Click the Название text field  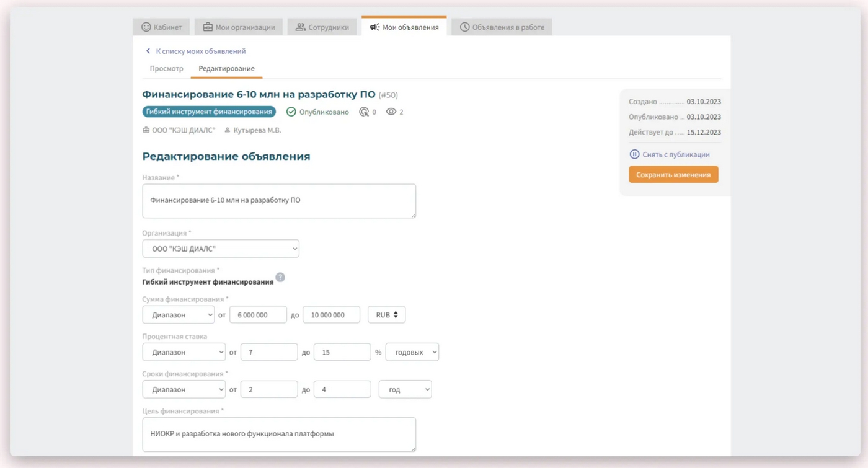tap(278, 201)
